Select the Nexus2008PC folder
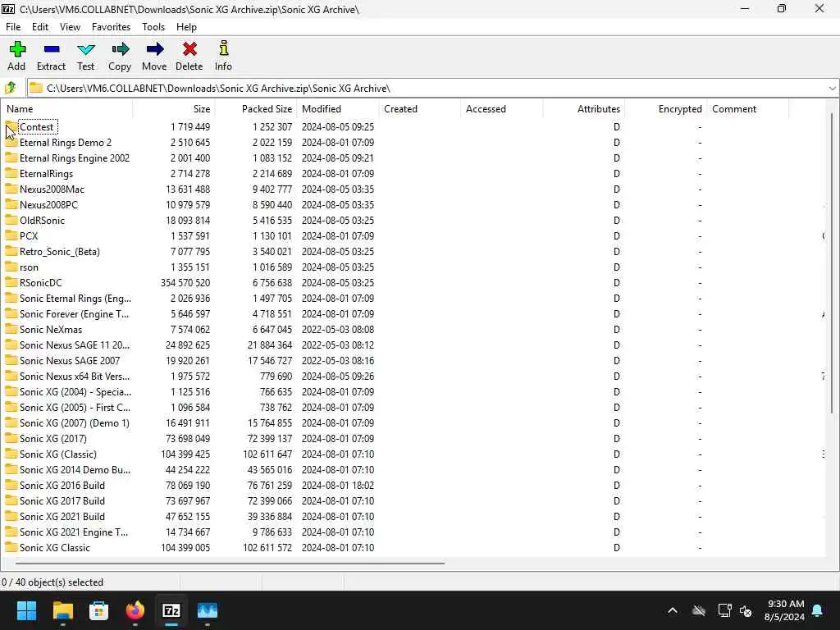The height and width of the screenshot is (630, 840). point(48,204)
